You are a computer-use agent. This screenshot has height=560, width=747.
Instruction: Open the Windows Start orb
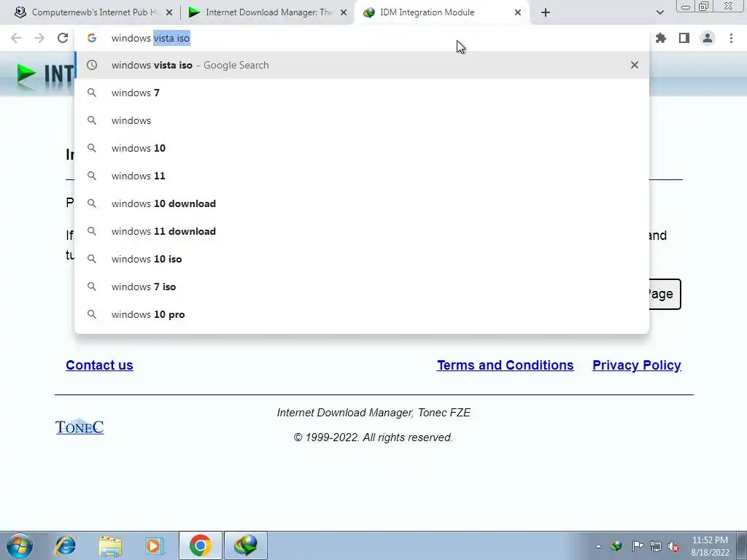point(20,545)
